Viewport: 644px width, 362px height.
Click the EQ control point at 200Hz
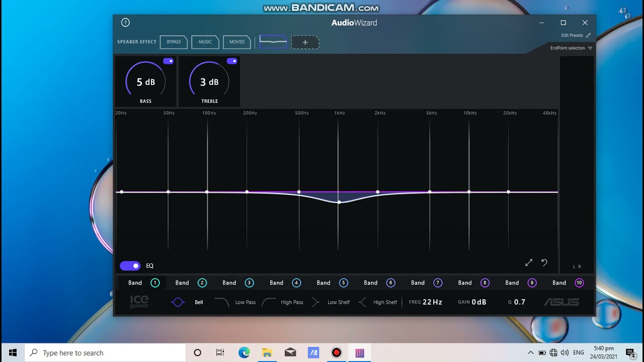pyautogui.click(x=247, y=192)
